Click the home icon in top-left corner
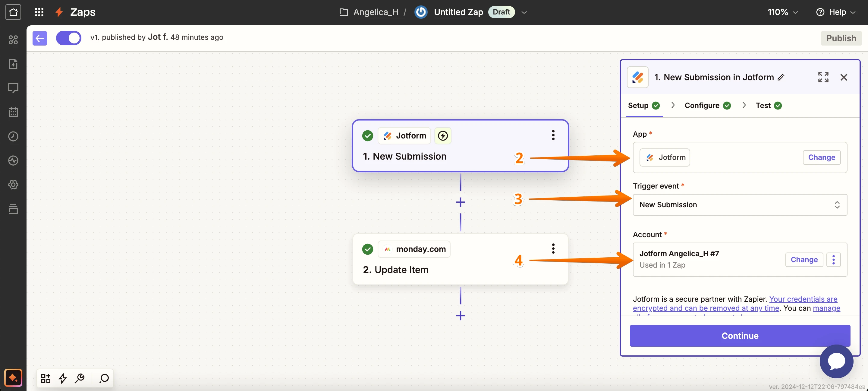Screen dimensions: 868x391 pyautogui.click(x=13, y=12)
